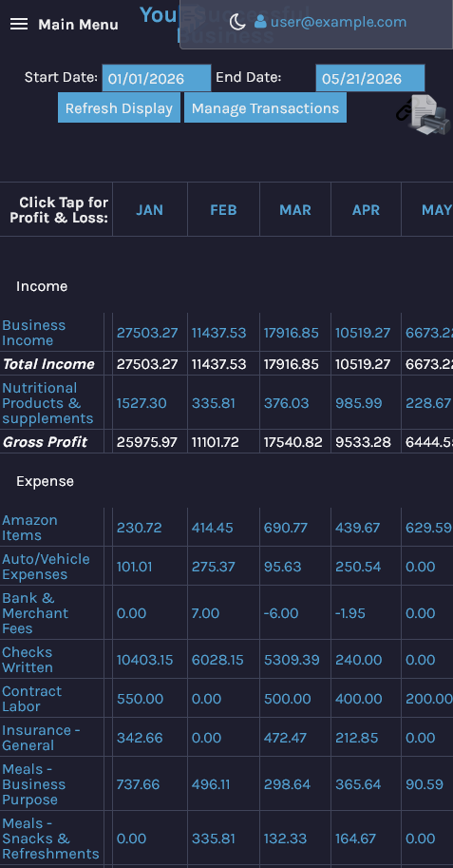Image resolution: width=453 pixels, height=868 pixels.
Task: Click the printer link icon
Action: click(x=425, y=113)
